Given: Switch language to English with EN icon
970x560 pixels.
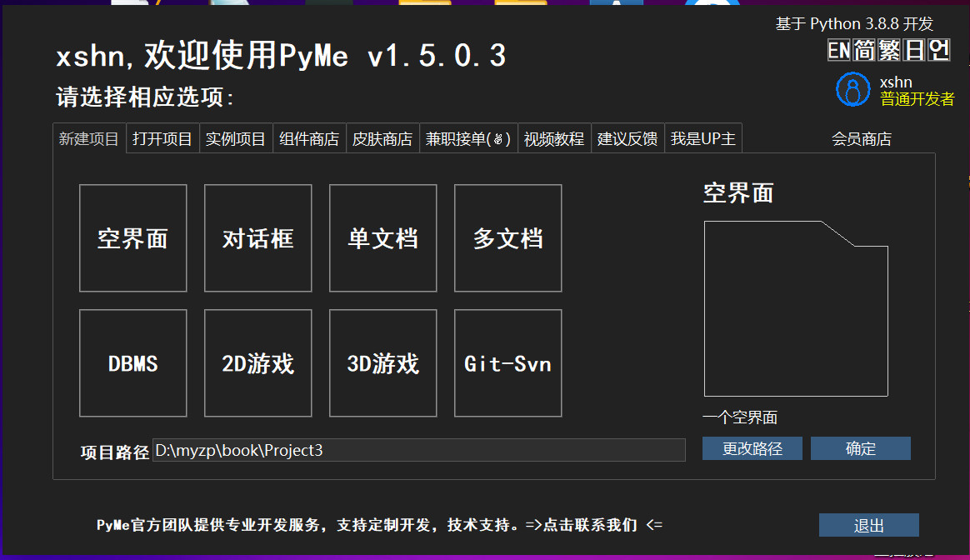Looking at the screenshot, I should [x=838, y=50].
